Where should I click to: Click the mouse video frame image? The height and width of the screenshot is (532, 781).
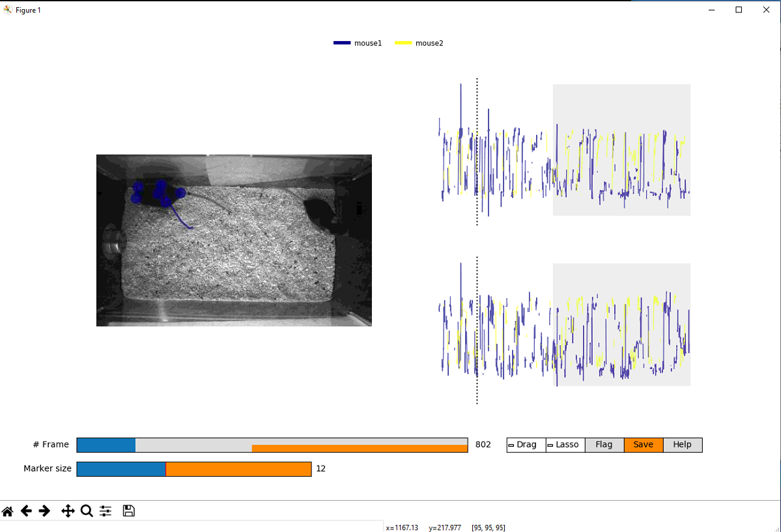click(x=233, y=240)
